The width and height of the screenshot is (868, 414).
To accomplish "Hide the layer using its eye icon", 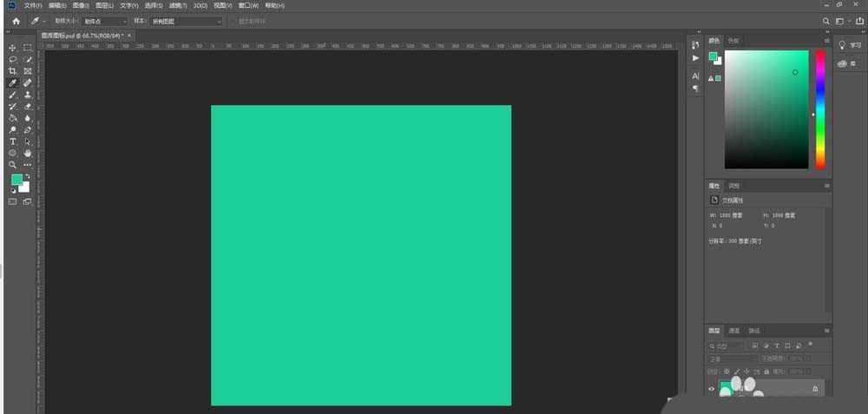I will [x=712, y=389].
